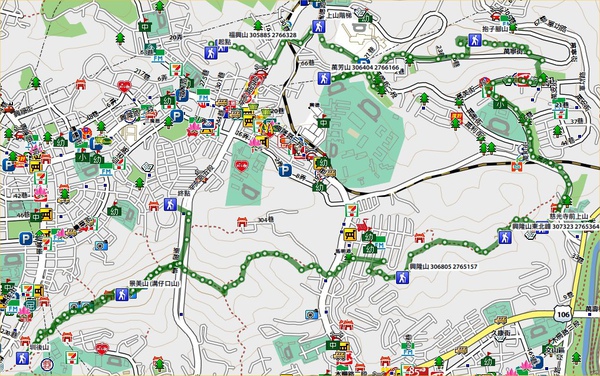Viewport: 600px width, 376px height.
Task: Click the 7-Eleven icon near the 6弄 label
Action: [x=176, y=70]
